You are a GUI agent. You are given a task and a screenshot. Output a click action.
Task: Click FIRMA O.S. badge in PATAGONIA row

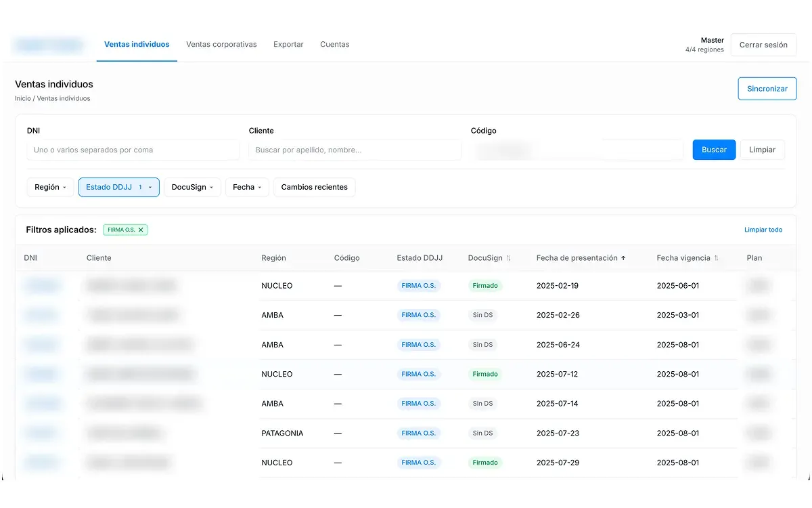click(x=418, y=433)
